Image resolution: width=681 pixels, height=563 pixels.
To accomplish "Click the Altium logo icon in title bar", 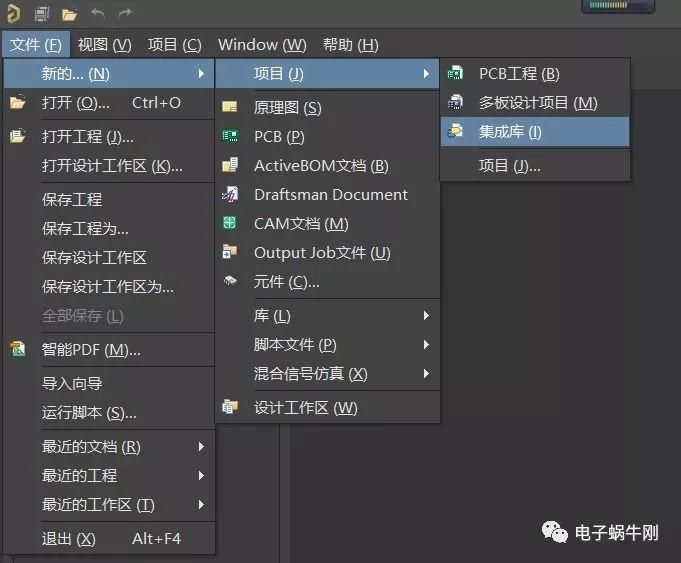I will point(14,13).
